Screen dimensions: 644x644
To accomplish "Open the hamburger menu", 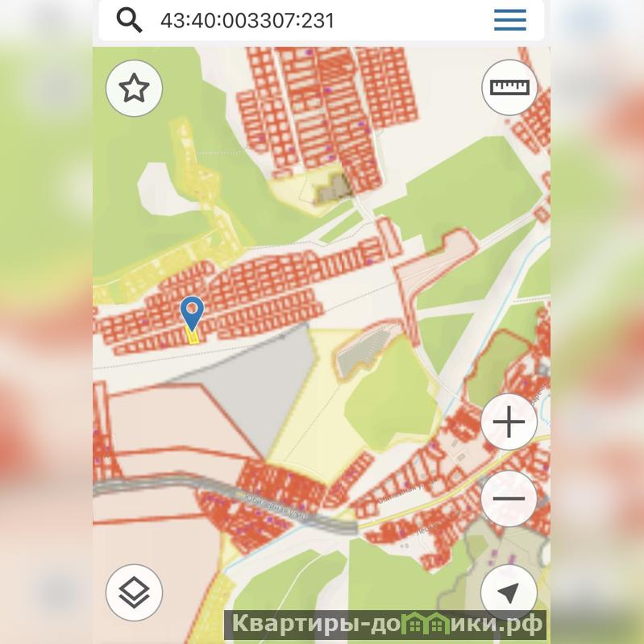I will [x=509, y=19].
